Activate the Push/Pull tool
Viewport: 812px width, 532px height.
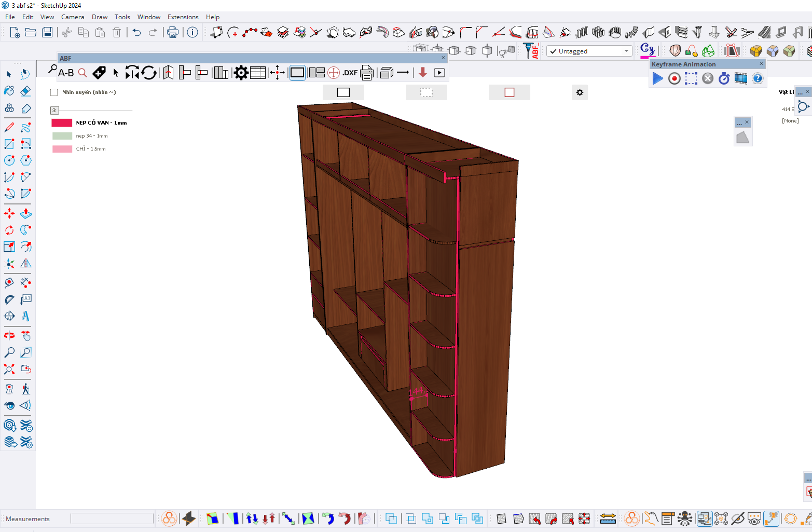[25, 213]
